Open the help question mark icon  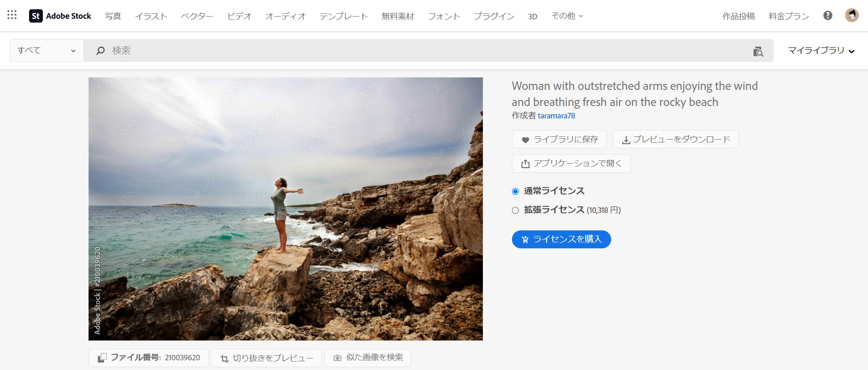[x=828, y=16]
